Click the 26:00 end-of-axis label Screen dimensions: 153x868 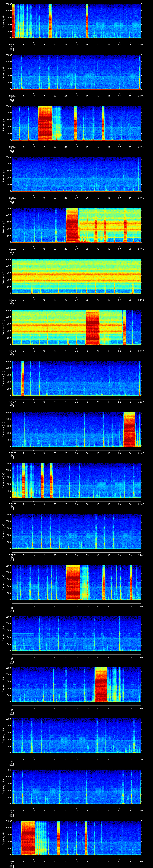point(141,197)
